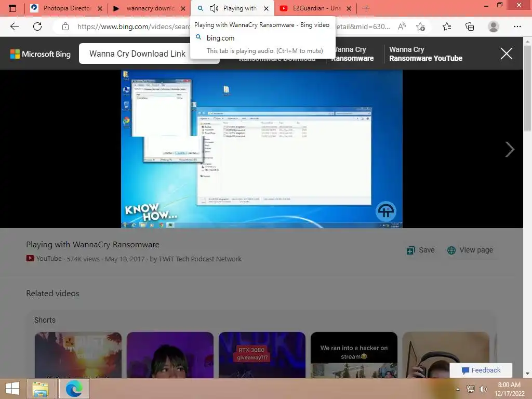Image resolution: width=532 pixels, height=399 pixels.
Task: Go back with the browser back arrow
Action: click(x=14, y=26)
